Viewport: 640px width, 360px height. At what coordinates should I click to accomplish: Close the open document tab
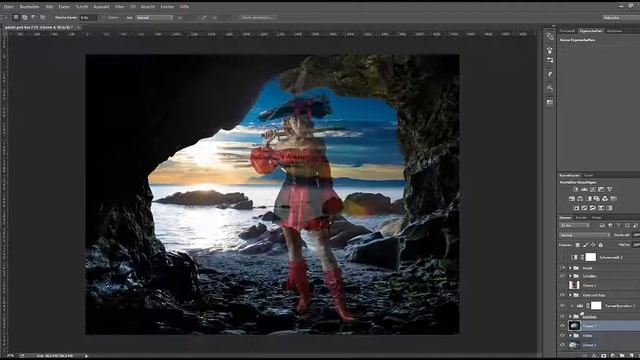click(78, 27)
